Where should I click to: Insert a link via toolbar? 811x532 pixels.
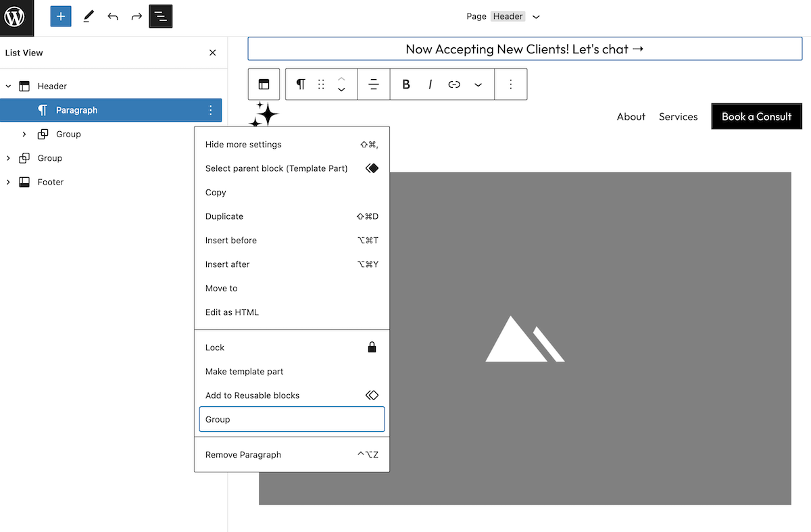[x=454, y=84]
